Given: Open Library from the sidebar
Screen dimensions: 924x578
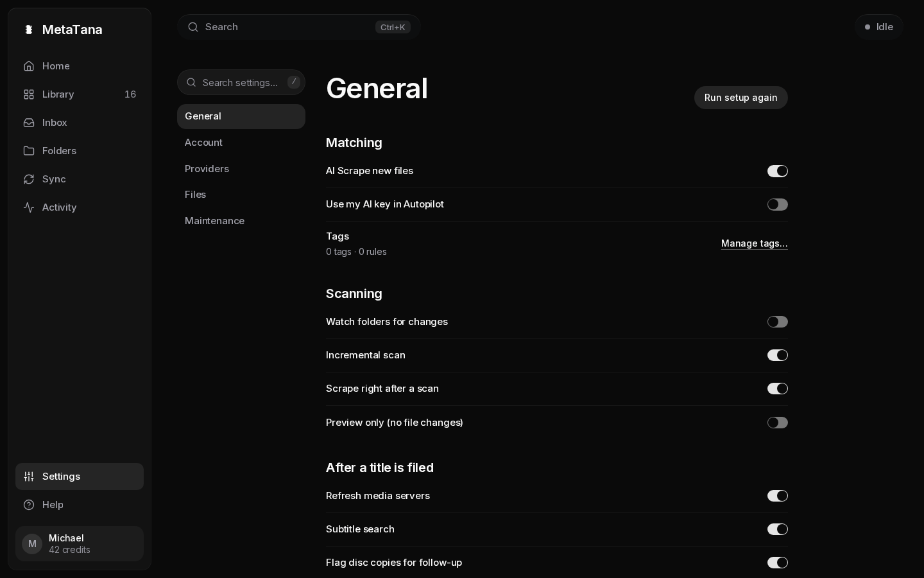Looking at the screenshot, I should click(x=80, y=94).
